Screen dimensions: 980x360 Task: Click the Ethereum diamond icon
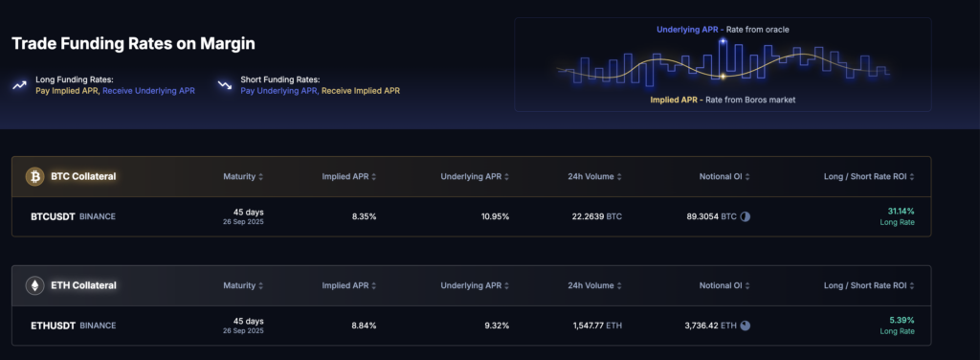pos(34,285)
